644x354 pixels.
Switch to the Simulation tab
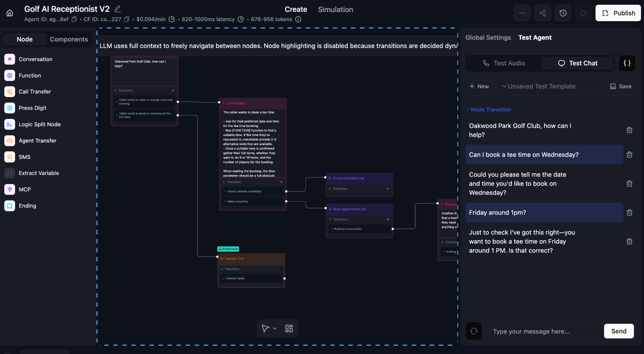pyautogui.click(x=335, y=9)
